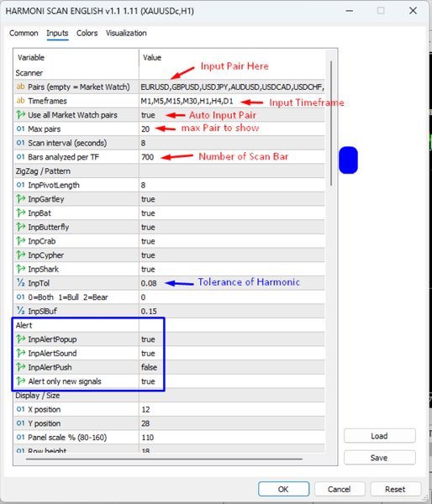Click the boolean icon next to InpGartley
The width and height of the screenshot is (432, 504).
[x=20, y=198]
